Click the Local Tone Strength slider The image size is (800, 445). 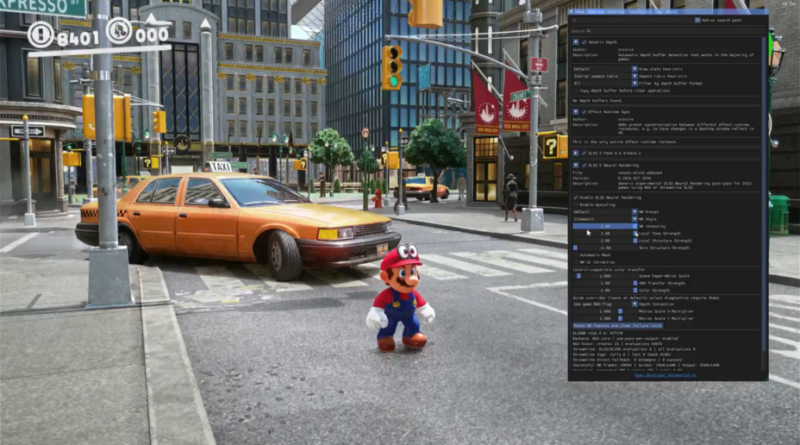(605, 233)
